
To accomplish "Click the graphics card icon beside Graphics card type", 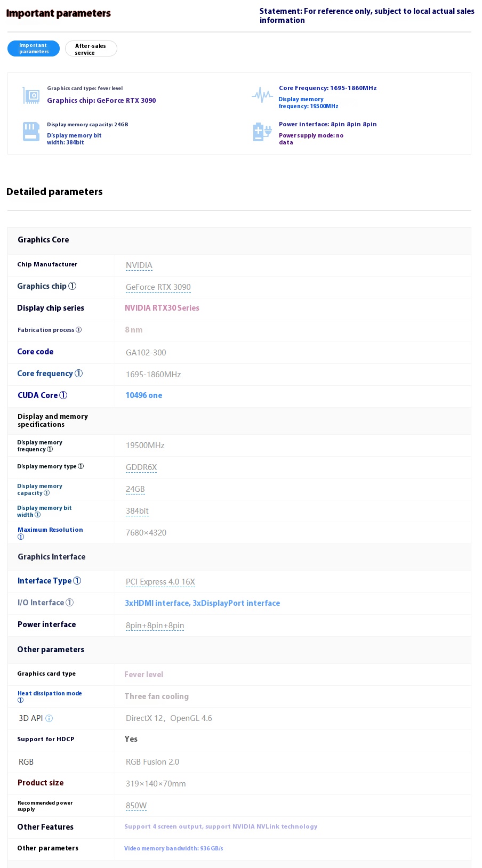I will 31,95.
